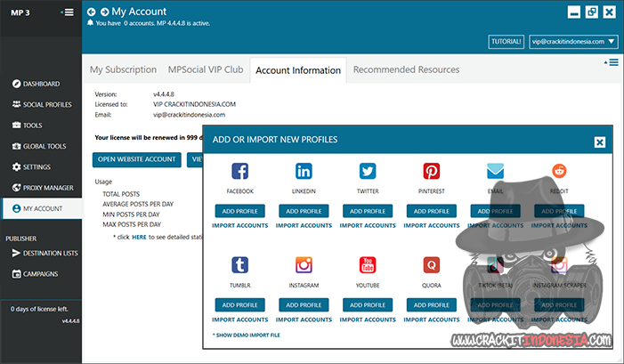Pick the Tumblr icon

240,265
